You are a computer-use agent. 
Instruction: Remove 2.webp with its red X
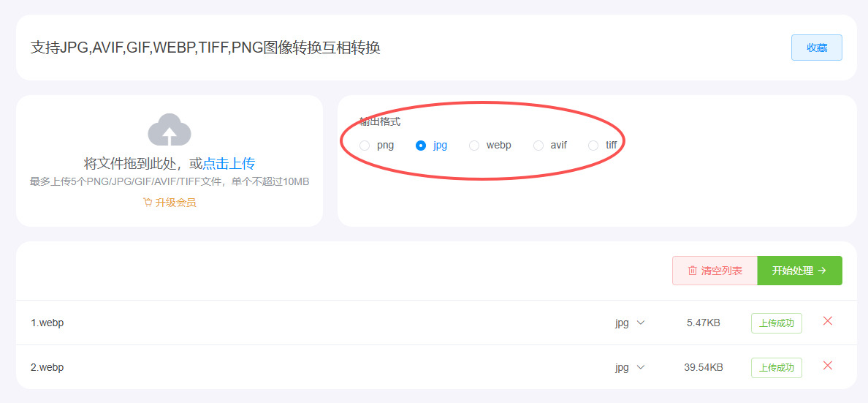click(828, 365)
